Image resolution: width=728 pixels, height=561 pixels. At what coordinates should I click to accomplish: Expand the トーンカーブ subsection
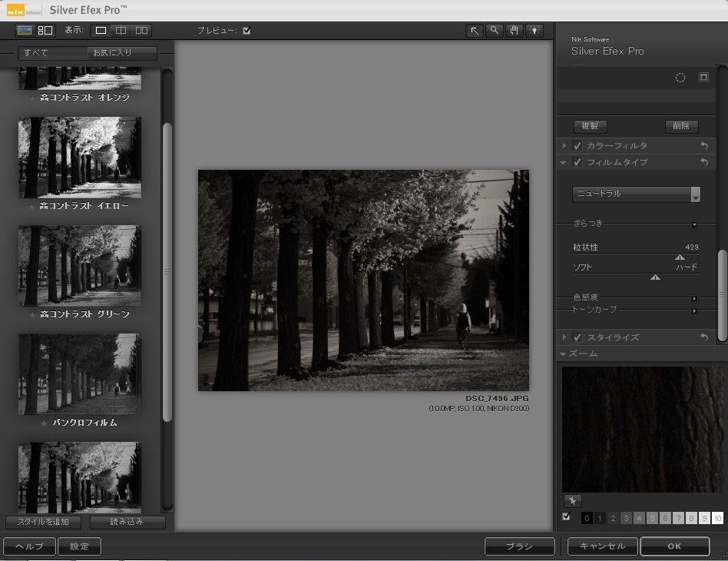click(694, 311)
